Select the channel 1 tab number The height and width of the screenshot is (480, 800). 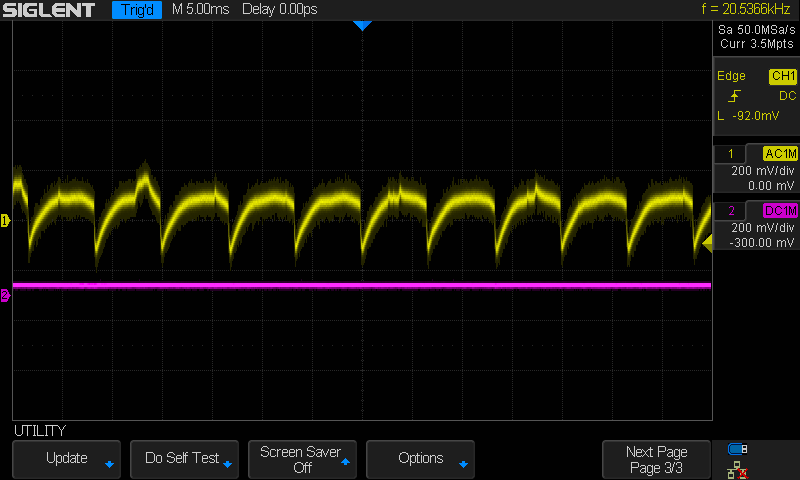pyautogui.click(x=731, y=153)
